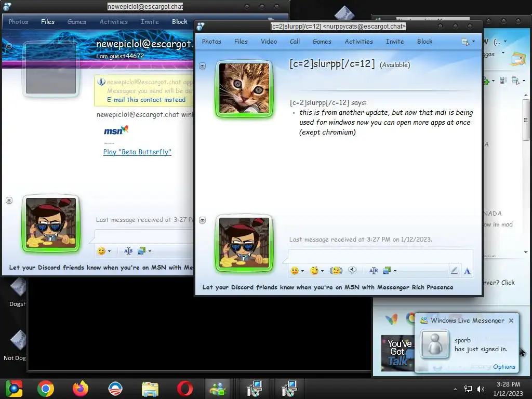
Task: Open Activities in the newepiclol chat window
Action: click(x=114, y=22)
